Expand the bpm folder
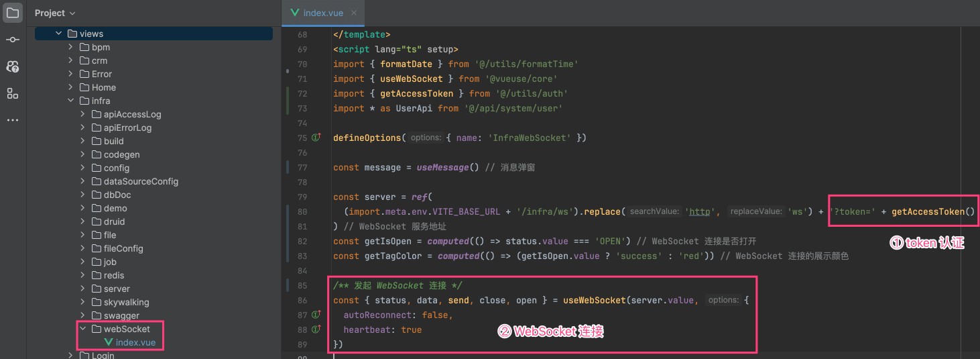Image resolution: width=980 pixels, height=359 pixels. point(71,47)
